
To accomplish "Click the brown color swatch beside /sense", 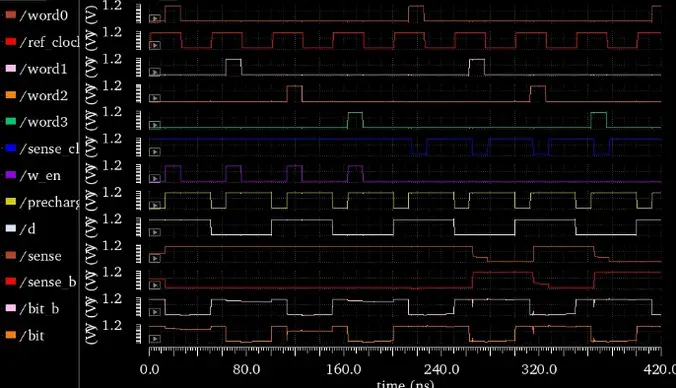I will pyautogui.click(x=11, y=255).
